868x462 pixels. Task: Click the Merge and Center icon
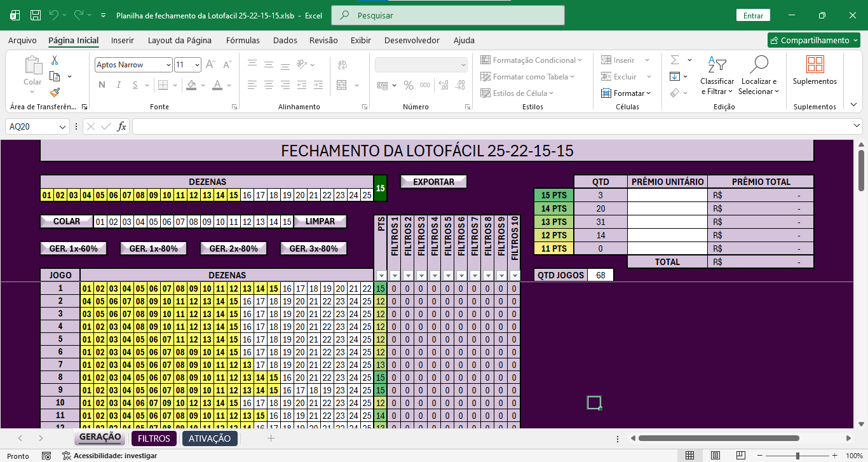click(x=342, y=85)
